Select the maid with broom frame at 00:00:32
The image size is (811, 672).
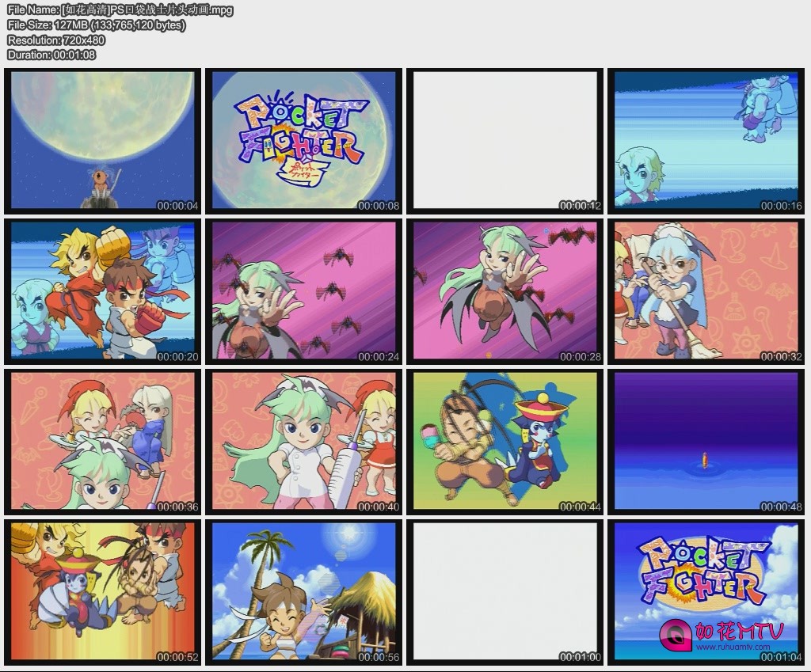(x=706, y=291)
